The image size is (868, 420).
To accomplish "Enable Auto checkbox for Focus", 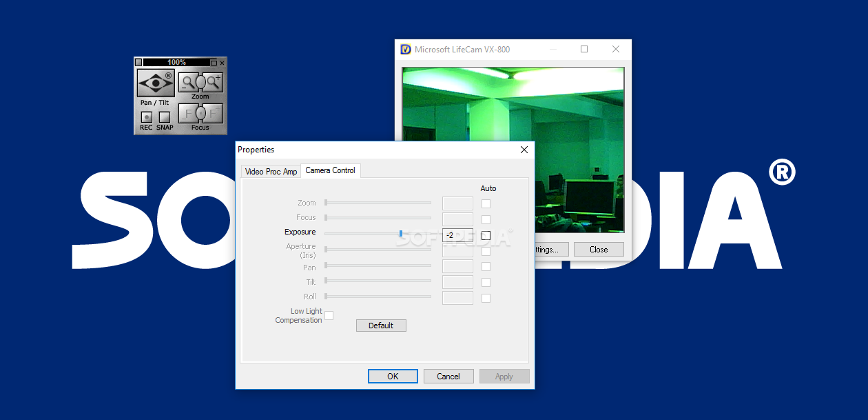I will [486, 219].
